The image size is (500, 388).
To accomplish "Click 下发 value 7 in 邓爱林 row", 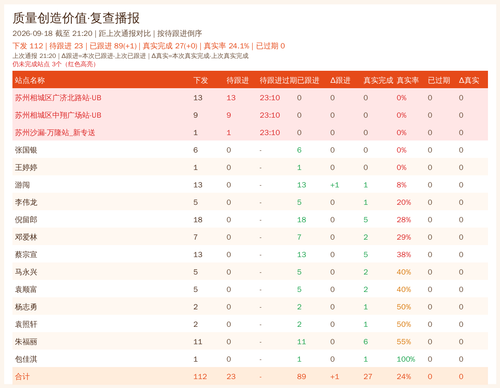I will [196, 237].
